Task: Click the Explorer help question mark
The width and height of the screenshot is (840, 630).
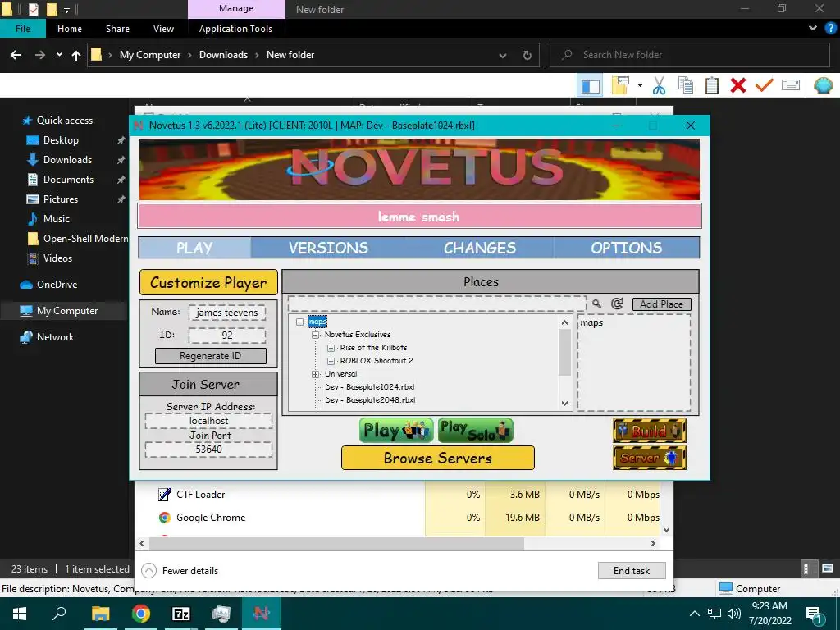Action: click(x=830, y=29)
